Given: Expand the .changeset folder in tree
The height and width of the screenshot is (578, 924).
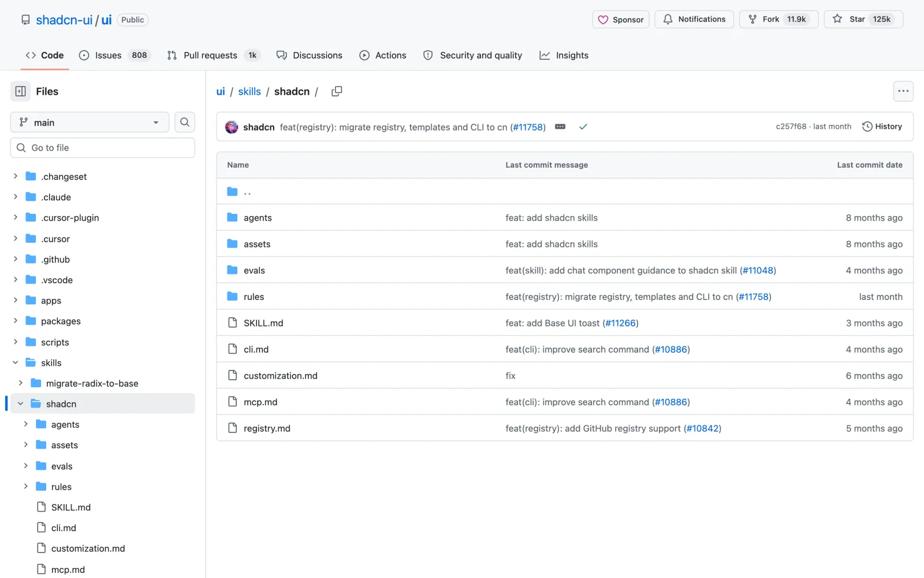Looking at the screenshot, I should 16,176.
